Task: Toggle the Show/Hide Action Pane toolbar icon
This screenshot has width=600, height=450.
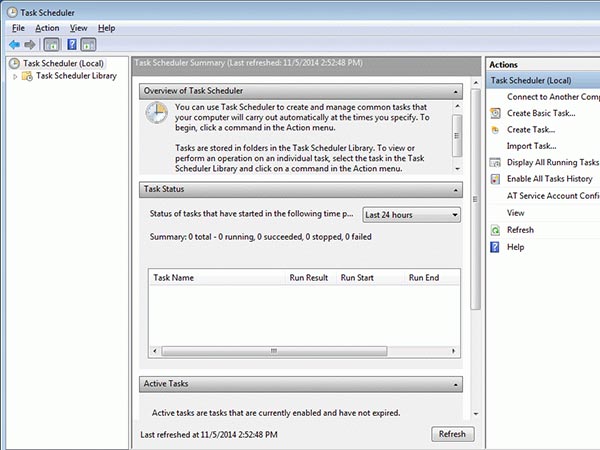Action: coord(88,44)
